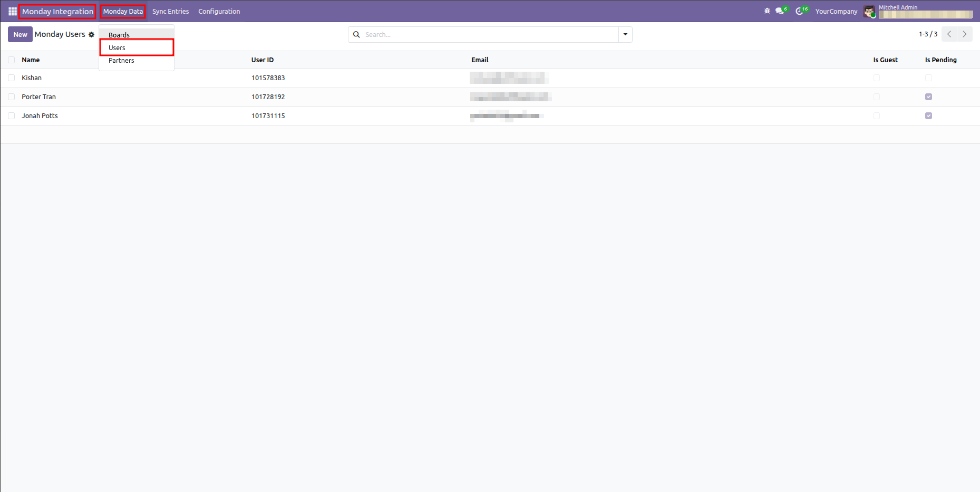Viewport: 980px width, 492px height.
Task: Select the Porter Tran row checkbox
Action: [12, 97]
